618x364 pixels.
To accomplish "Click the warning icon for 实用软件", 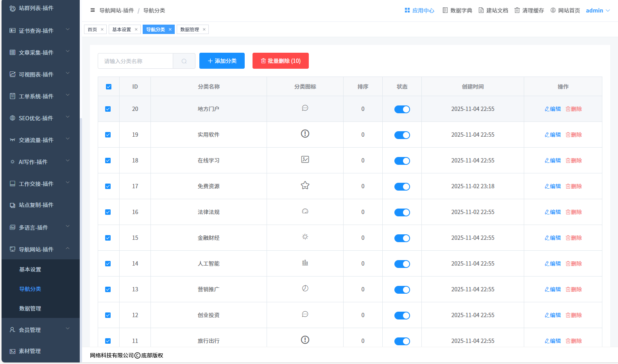I will coord(305,134).
